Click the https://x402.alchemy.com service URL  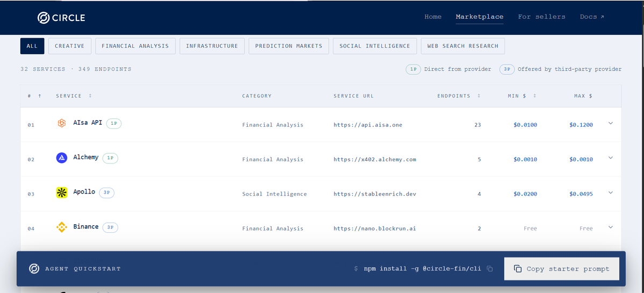tap(374, 160)
